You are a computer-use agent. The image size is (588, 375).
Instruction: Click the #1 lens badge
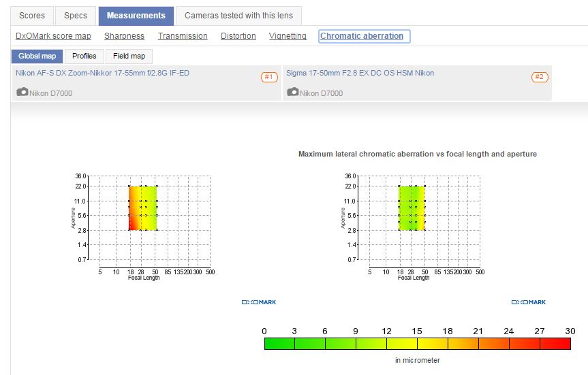point(269,77)
